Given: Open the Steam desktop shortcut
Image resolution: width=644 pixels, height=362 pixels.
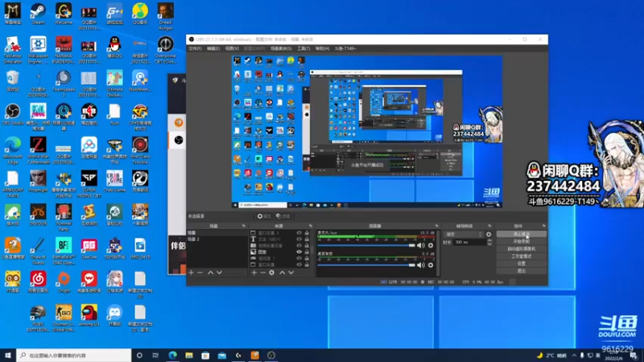Looking at the screenshot, I should 38,14.
